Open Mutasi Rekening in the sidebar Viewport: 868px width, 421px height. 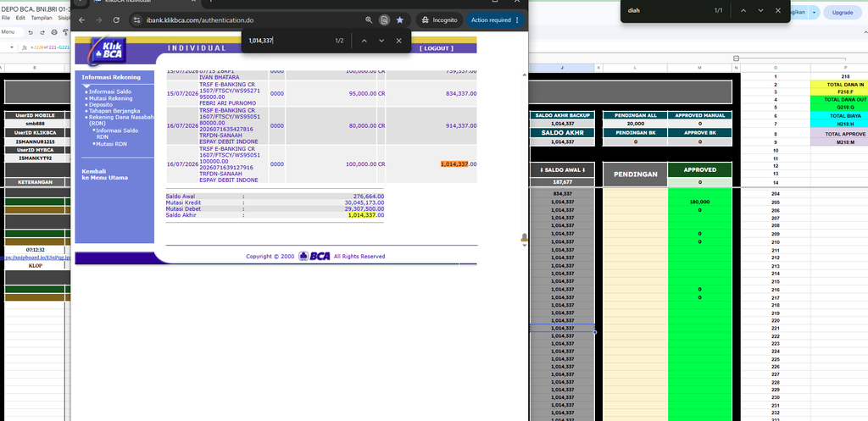point(111,98)
